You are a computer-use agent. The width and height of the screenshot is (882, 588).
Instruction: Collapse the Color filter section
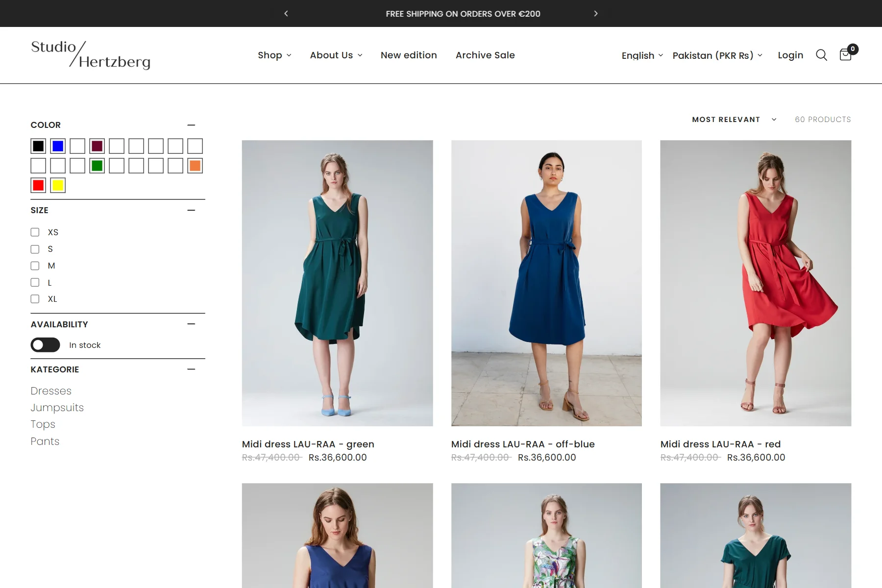tap(191, 125)
